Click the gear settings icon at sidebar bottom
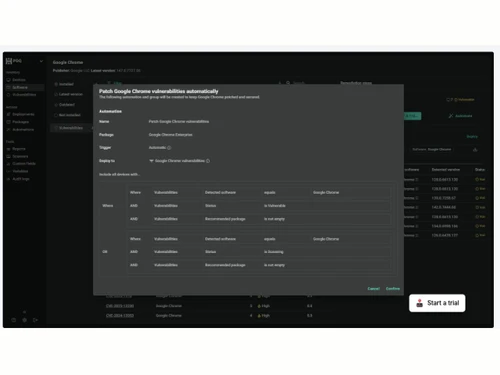Image resolution: width=500 pixels, height=375 pixels. (24, 320)
